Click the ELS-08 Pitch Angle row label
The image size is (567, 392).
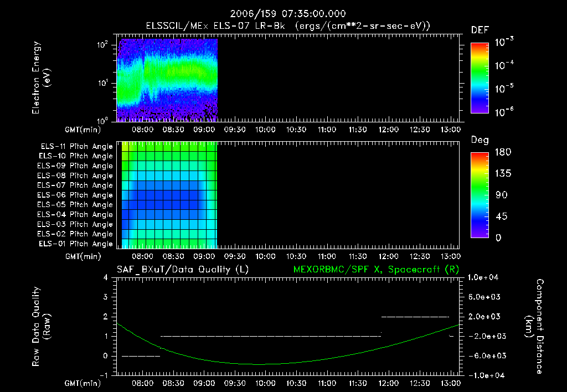point(75,176)
